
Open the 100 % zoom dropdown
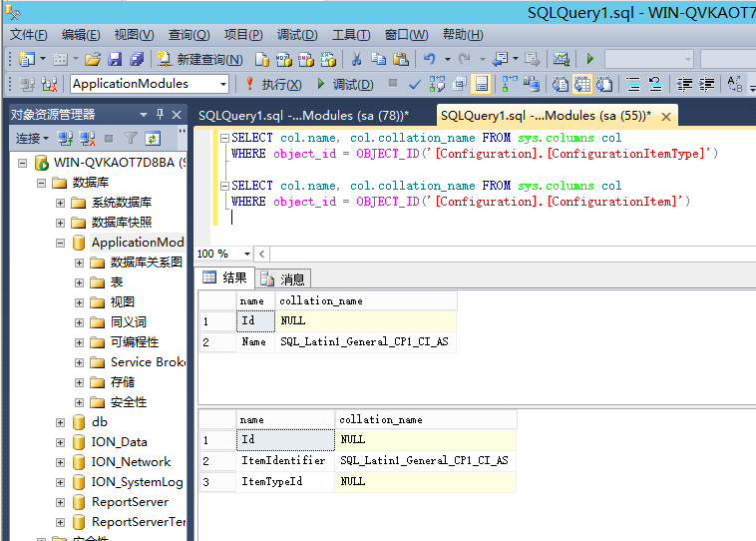click(247, 254)
